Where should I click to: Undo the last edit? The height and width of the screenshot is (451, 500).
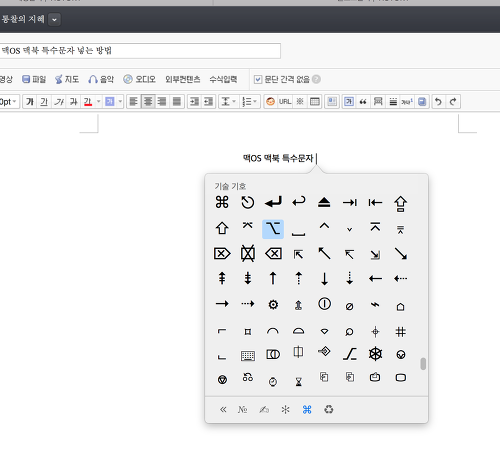[438, 101]
